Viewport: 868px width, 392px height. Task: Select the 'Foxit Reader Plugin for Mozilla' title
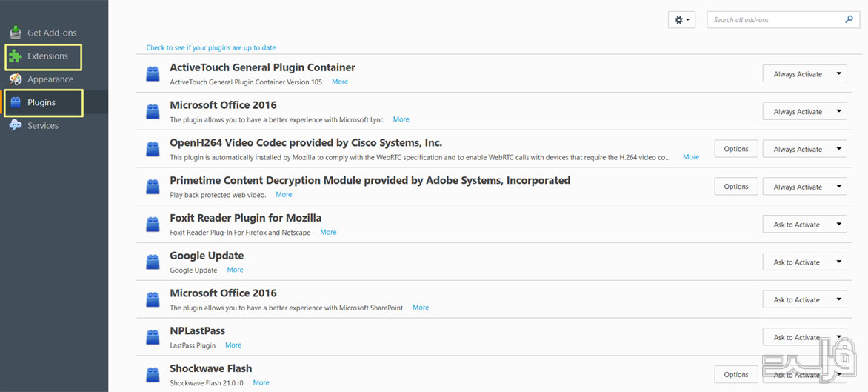click(246, 218)
